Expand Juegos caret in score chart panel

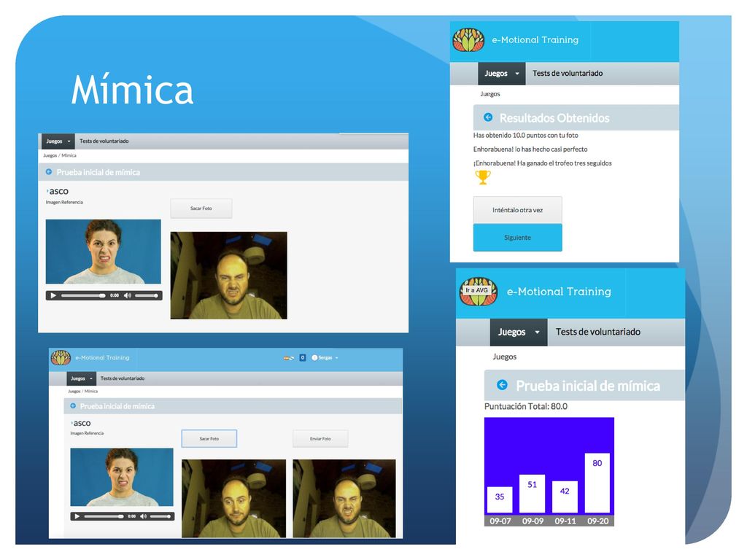click(538, 332)
